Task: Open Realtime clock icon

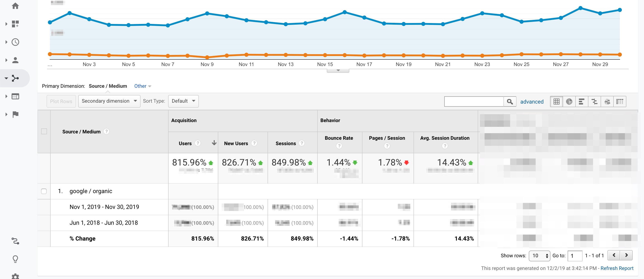Action: [16, 42]
